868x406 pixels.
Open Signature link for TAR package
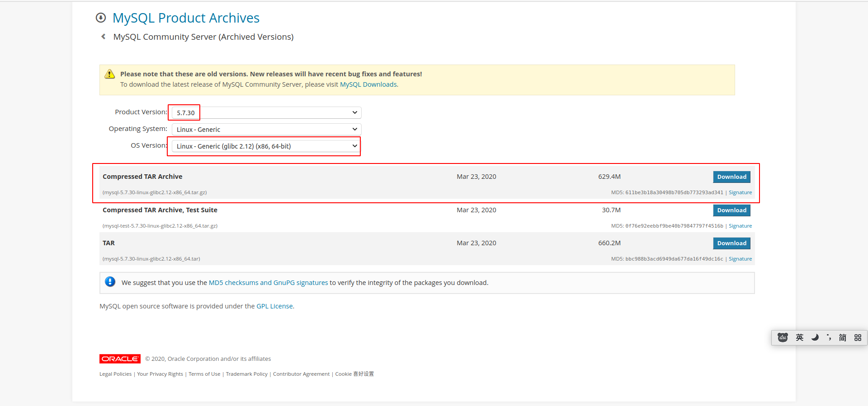tap(740, 259)
